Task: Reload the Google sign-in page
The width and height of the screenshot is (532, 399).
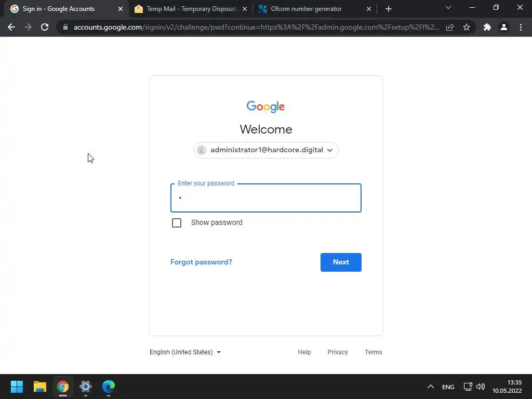Action: [45, 27]
